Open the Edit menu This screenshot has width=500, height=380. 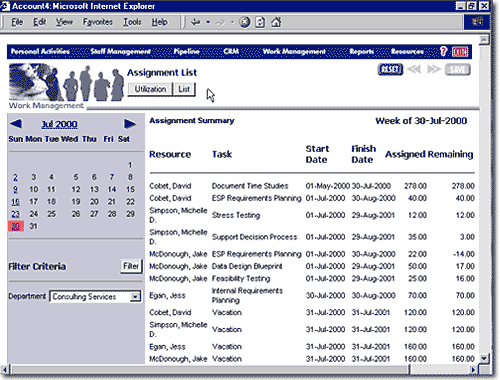pyautogui.click(x=39, y=22)
